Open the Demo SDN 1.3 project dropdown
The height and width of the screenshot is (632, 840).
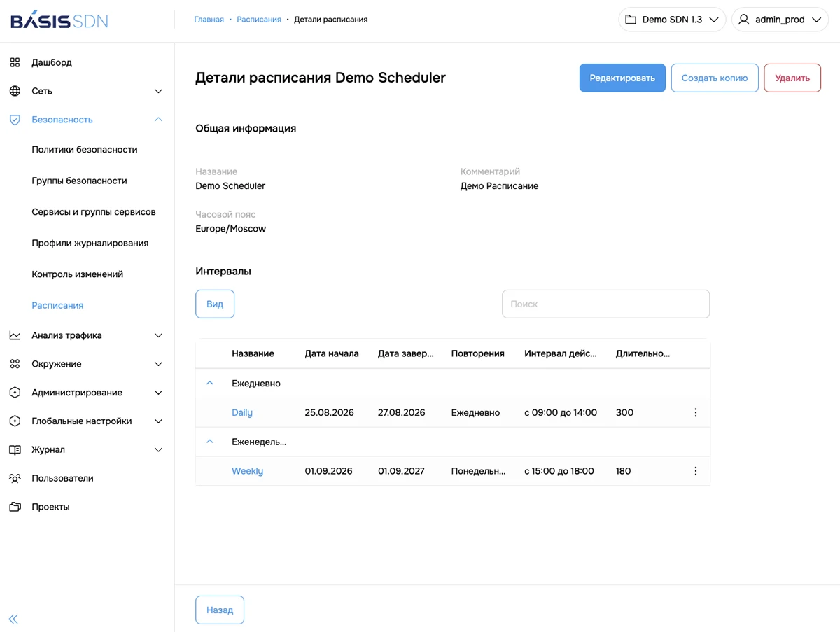[672, 20]
